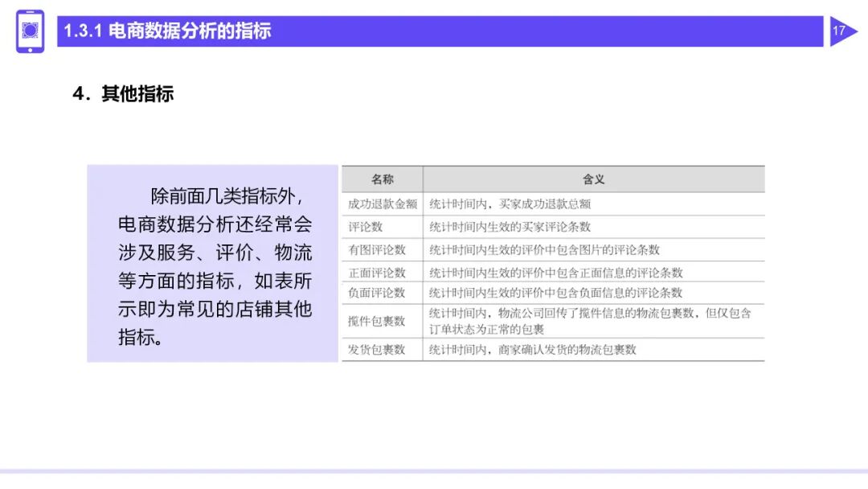Select the table header row labeled 名称

[x=382, y=179]
